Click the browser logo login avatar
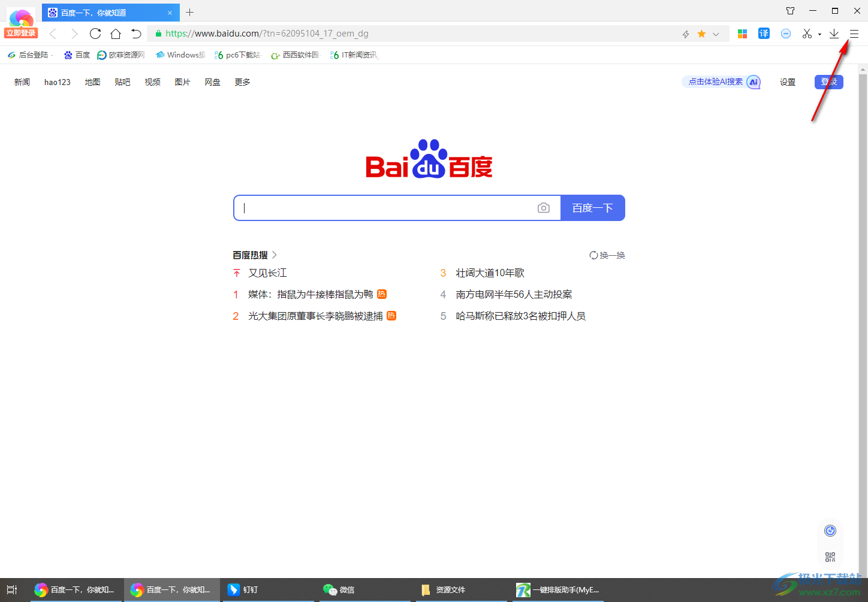 [22, 22]
